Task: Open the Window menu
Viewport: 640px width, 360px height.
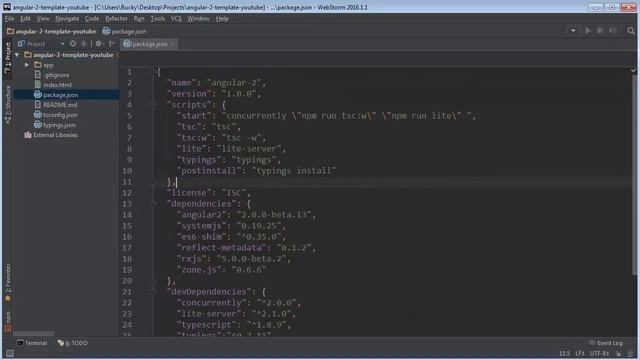Action: point(198,19)
